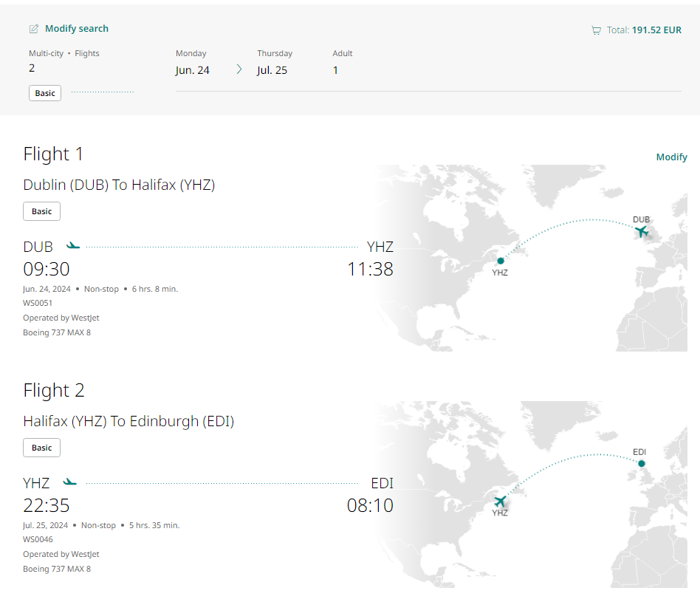Click the Flight 1 route map
Image resolution: width=700 pixels, height=602 pixels.
coord(531,258)
